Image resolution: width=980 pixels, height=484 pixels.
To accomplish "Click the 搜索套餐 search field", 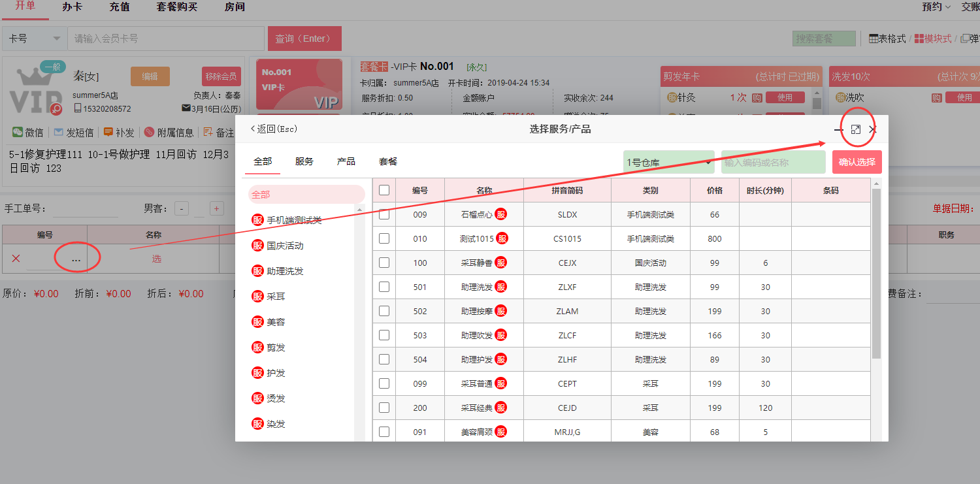I will (x=824, y=39).
